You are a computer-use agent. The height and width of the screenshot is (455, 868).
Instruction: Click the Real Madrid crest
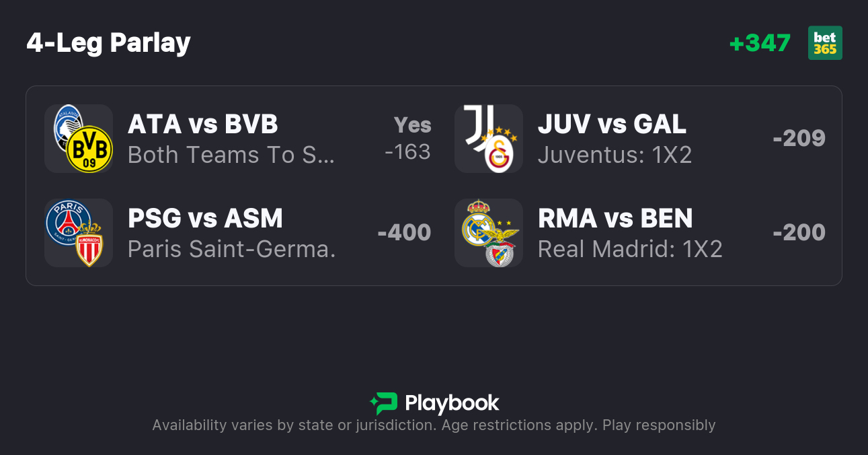(478, 221)
